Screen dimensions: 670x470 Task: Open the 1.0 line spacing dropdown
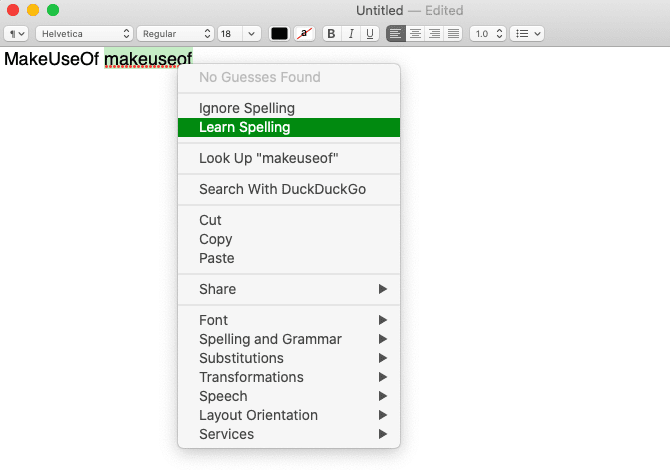point(487,34)
